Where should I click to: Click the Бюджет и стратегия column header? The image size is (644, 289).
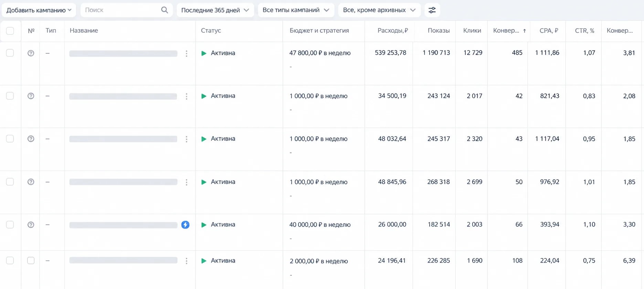coord(319,31)
